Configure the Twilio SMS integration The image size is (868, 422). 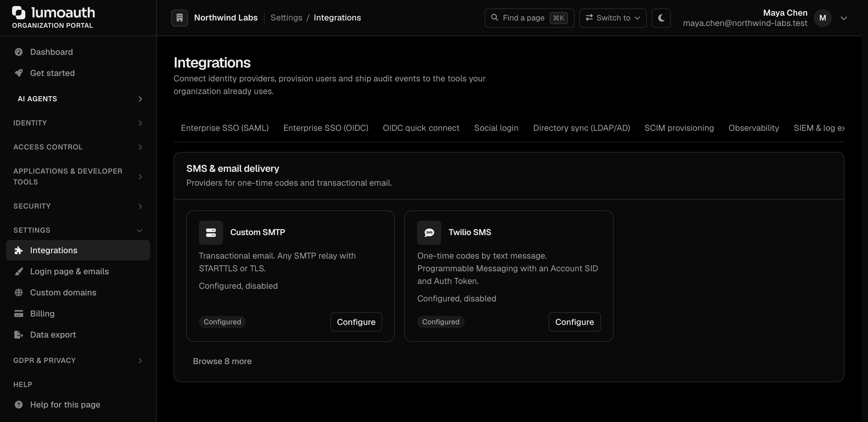[x=574, y=322]
